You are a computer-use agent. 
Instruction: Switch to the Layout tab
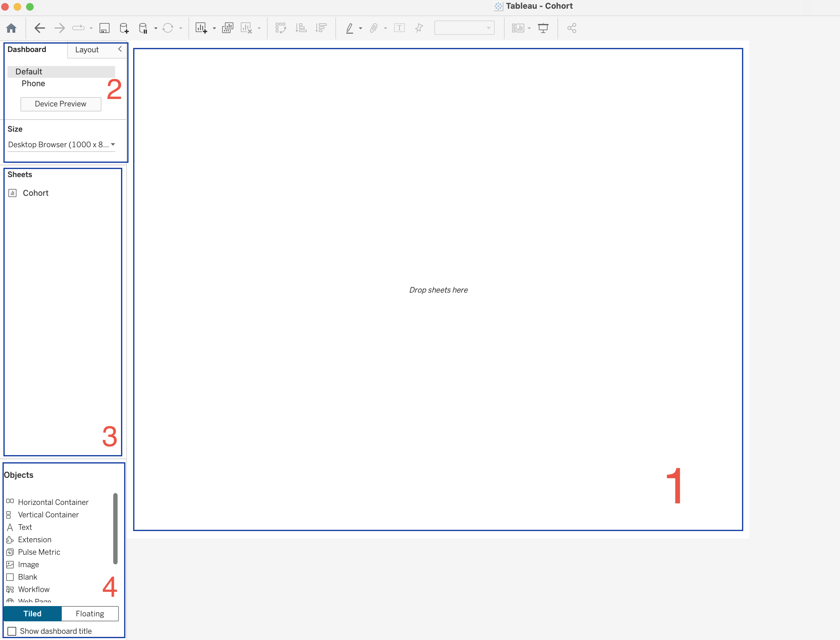coord(87,50)
